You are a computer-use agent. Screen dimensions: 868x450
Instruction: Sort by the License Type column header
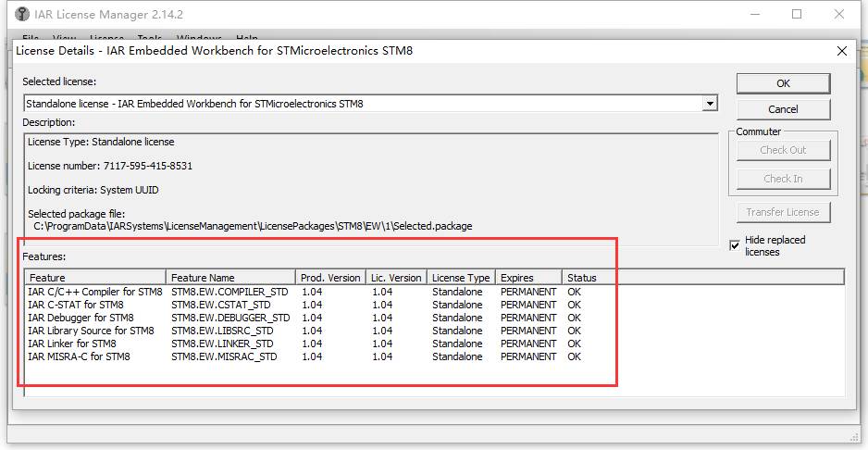click(461, 278)
